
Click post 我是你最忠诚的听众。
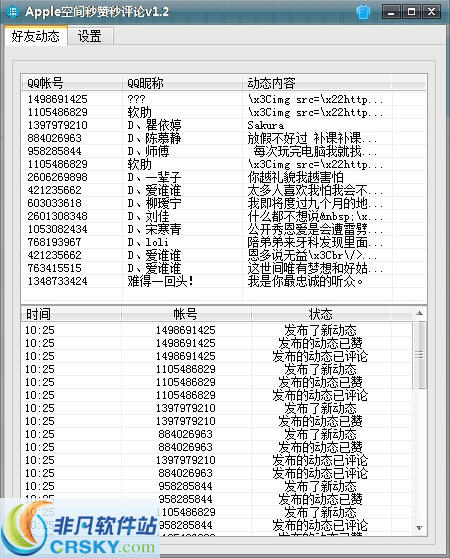(x=306, y=281)
